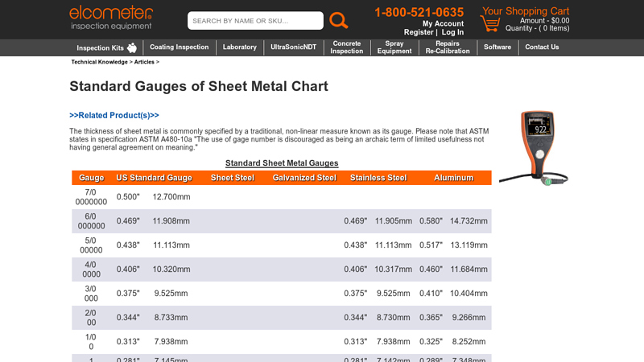This screenshot has width=644, height=362.
Task: Click the 8.733mm value
Action: coord(171,318)
